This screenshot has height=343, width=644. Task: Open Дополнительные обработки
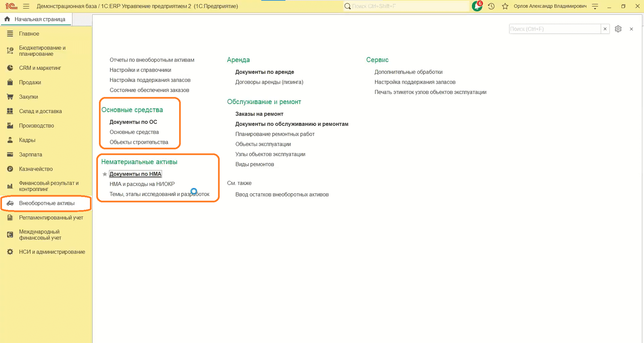(x=409, y=72)
